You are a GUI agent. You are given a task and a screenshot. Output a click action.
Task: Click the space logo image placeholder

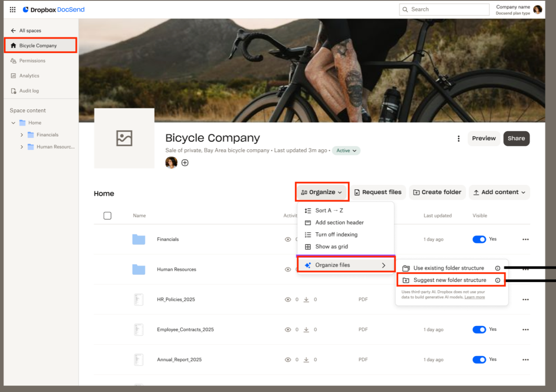[124, 138]
